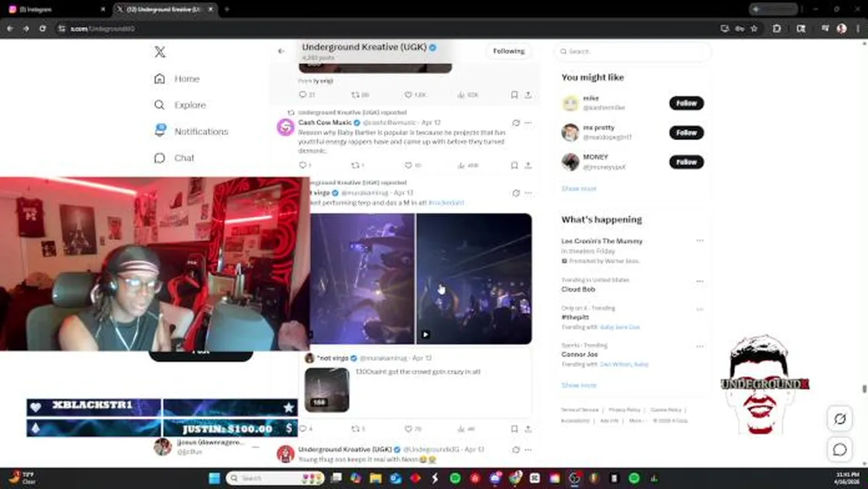The width and height of the screenshot is (868, 489).
Task: Open floating chat messages button at bottom right
Action: point(840,450)
